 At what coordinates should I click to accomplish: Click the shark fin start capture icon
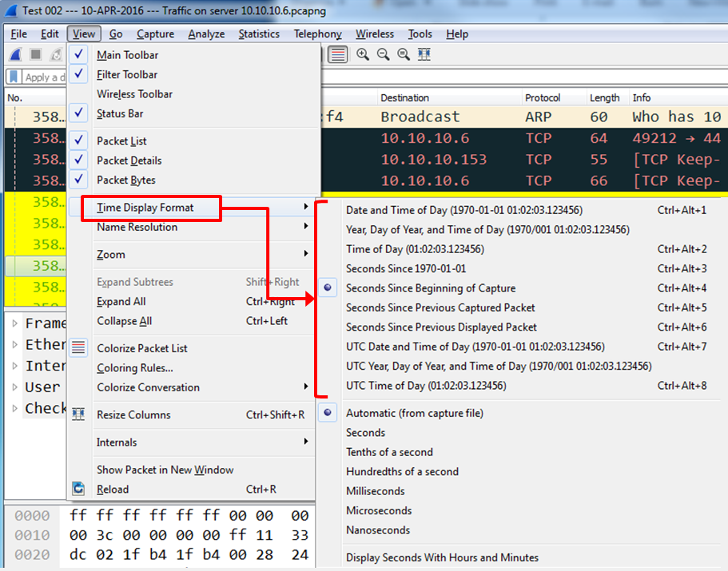point(16,55)
